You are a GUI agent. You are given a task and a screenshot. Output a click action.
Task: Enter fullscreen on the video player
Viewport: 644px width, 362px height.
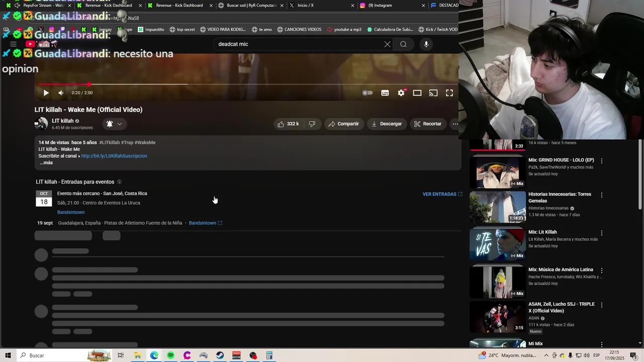(449, 93)
